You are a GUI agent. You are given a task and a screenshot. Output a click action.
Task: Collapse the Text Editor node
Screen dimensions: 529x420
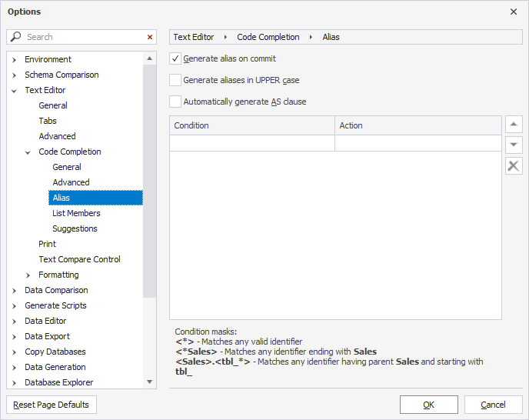tap(14, 91)
